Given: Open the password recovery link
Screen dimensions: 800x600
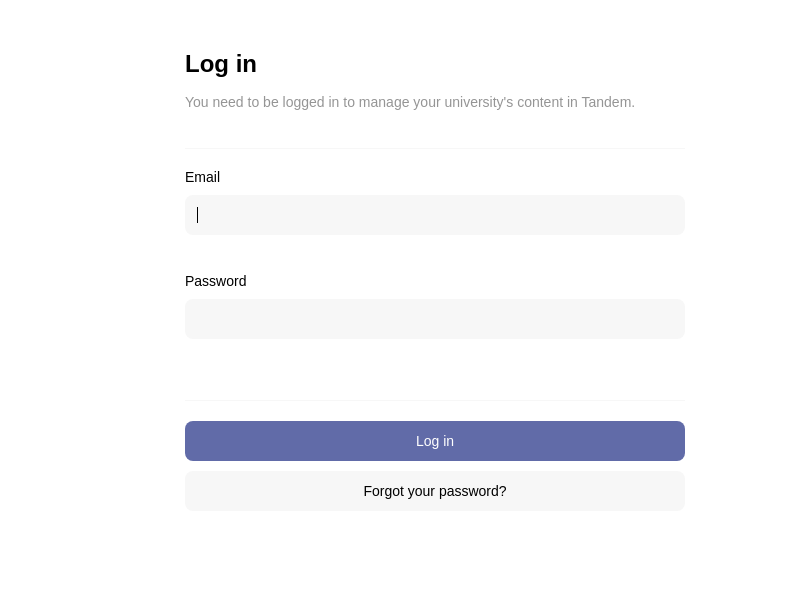Looking at the screenshot, I should (x=435, y=491).
